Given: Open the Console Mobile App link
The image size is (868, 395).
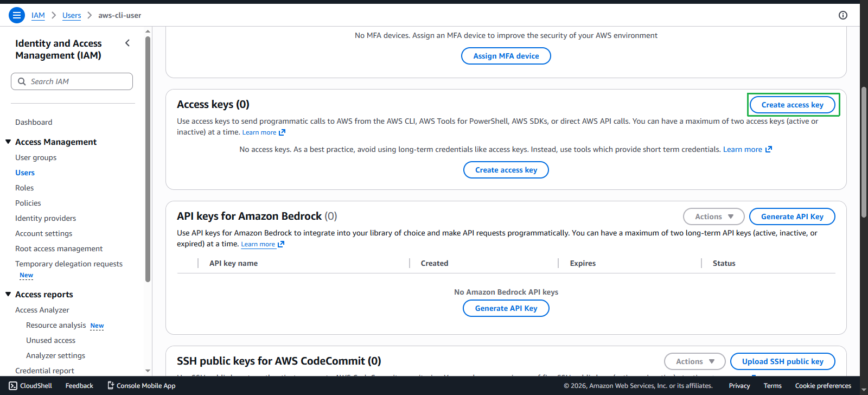Looking at the screenshot, I should pos(142,386).
